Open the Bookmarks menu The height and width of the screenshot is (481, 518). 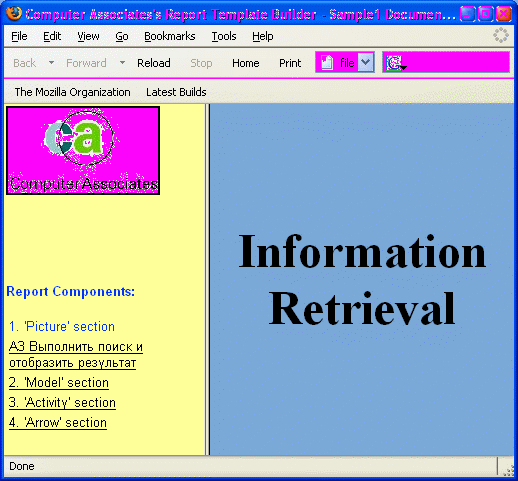click(x=170, y=36)
